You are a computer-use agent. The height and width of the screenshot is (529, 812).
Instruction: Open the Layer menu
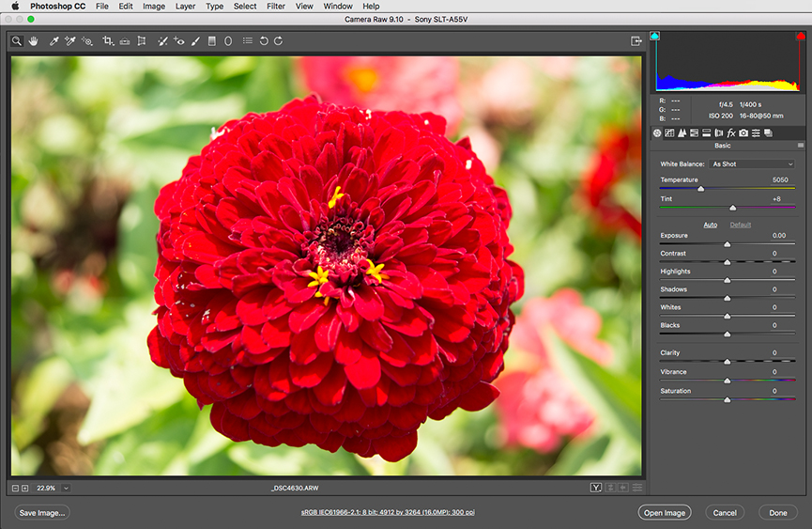185,7
